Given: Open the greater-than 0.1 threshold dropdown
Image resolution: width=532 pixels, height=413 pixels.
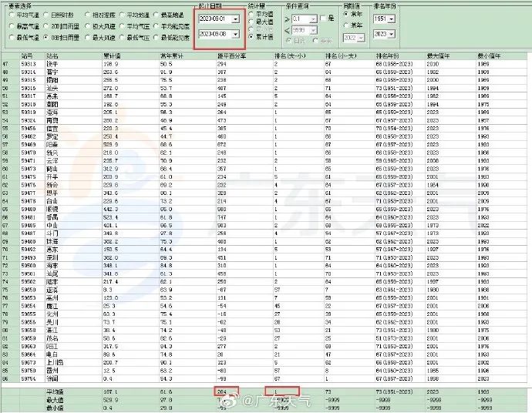Looking at the screenshot, I should (x=314, y=19).
